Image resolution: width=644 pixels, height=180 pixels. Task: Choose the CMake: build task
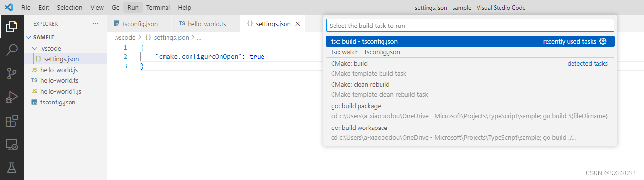click(470, 68)
